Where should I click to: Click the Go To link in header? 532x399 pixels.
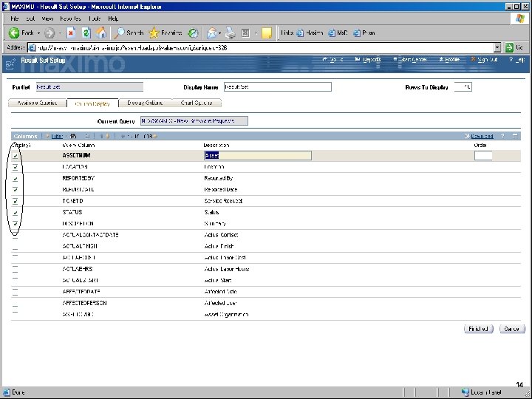click(x=336, y=60)
